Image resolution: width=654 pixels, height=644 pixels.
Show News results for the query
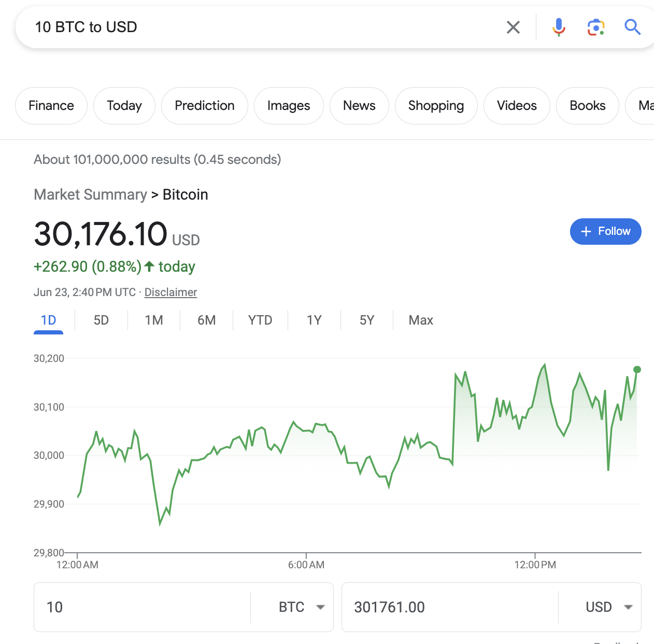359,105
